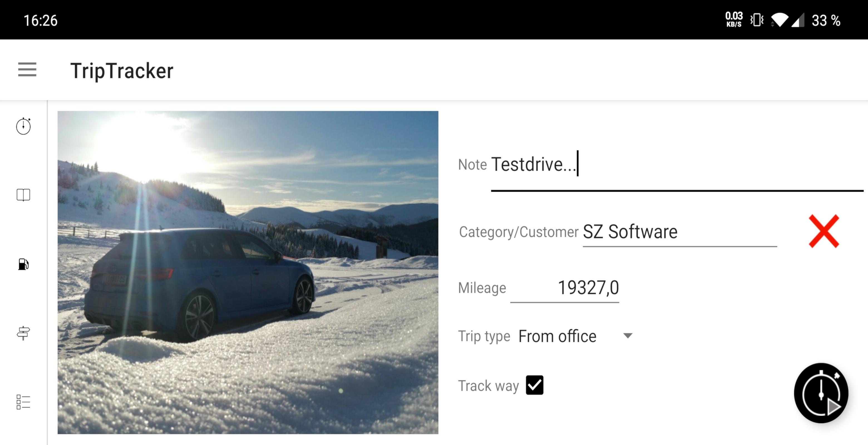The height and width of the screenshot is (445, 868).
Task: Clear category with the red X
Action: (x=824, y=231)
